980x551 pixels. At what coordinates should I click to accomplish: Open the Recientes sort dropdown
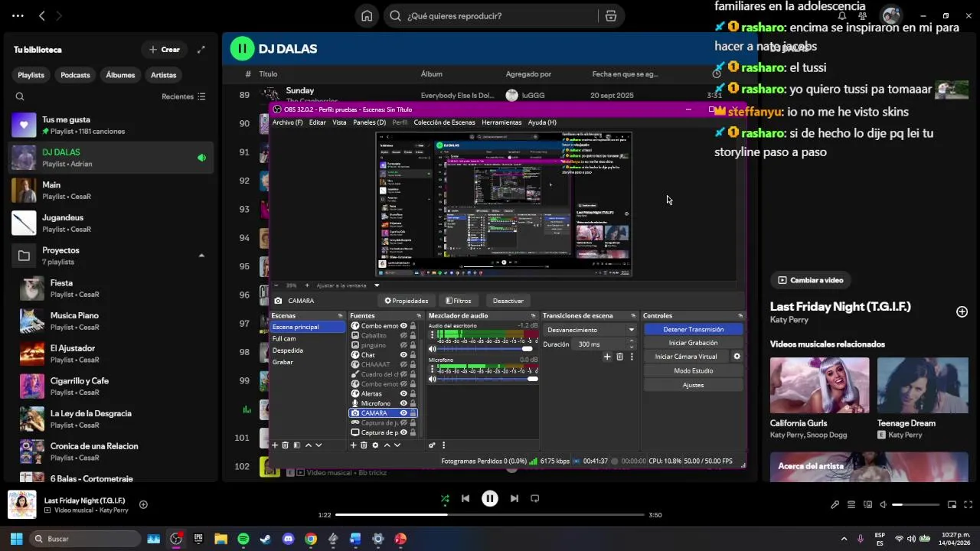(x=184, y=96)
